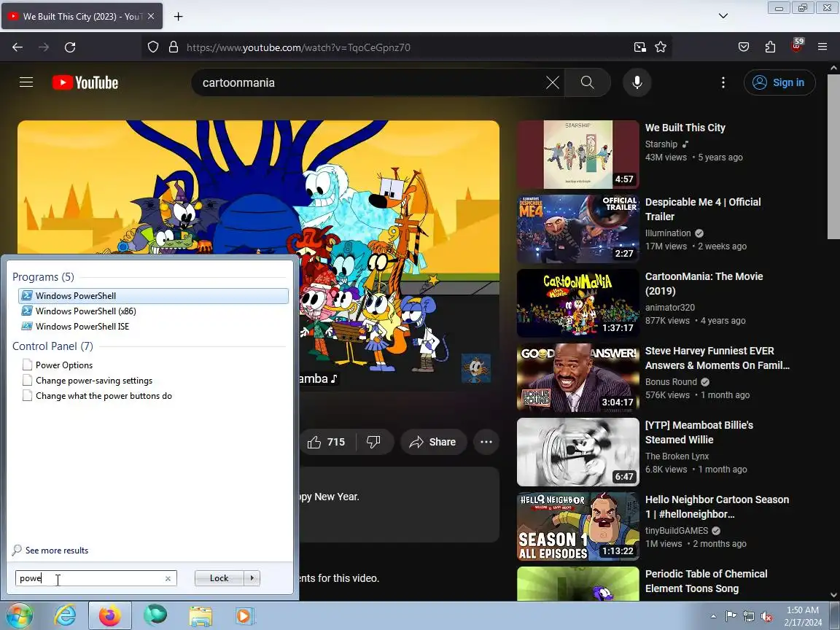840x630 pixels.
Task: Open CartoonMania: The Movie (2019) title
Action: 704,284
